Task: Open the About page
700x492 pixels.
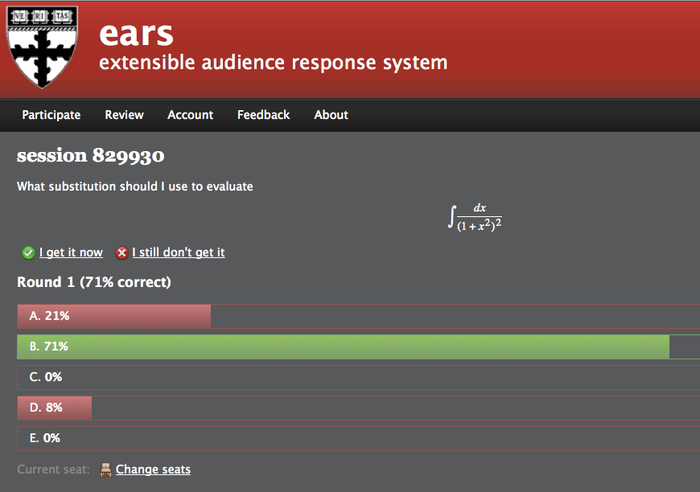Action: 331,115
